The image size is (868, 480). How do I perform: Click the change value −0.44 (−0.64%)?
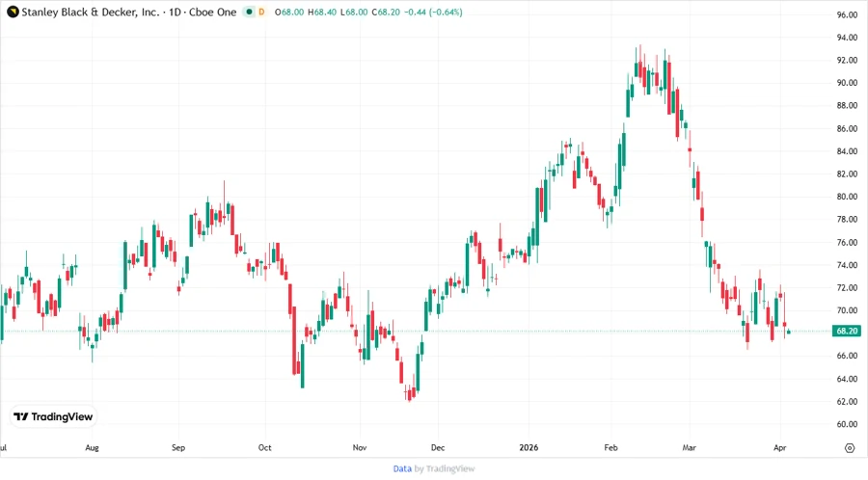(x=433, y=13)
